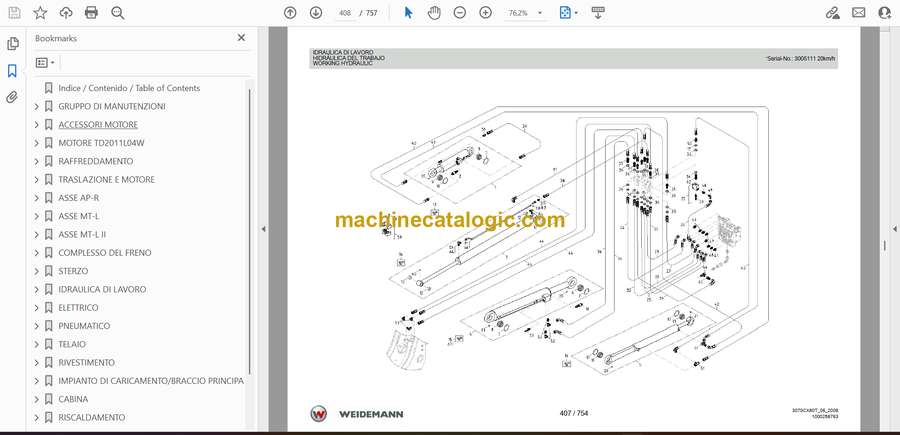Click STERZO bookmark label

(73, 271)
